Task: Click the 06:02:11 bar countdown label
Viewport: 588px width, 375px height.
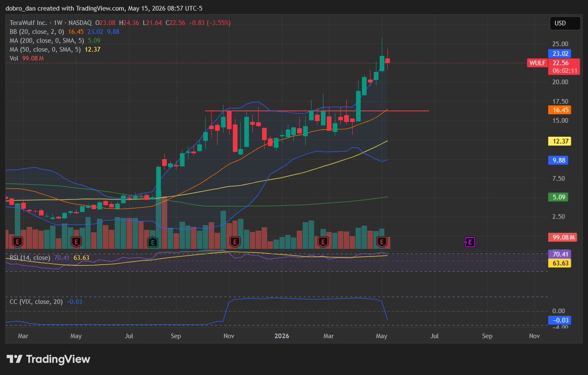Action: tap(565, 71)
